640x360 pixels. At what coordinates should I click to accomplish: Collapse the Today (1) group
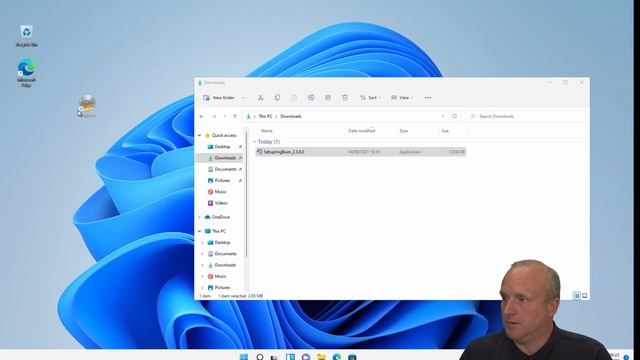(x=255, y=142)
